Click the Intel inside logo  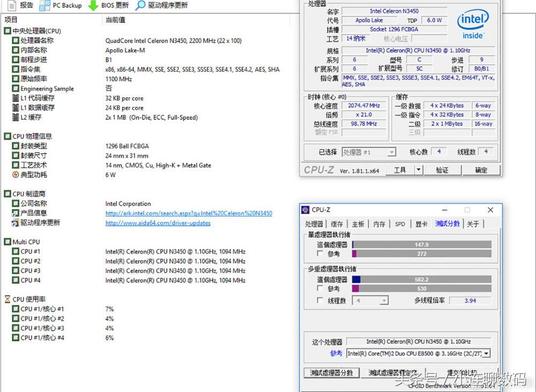coord(472,25)
